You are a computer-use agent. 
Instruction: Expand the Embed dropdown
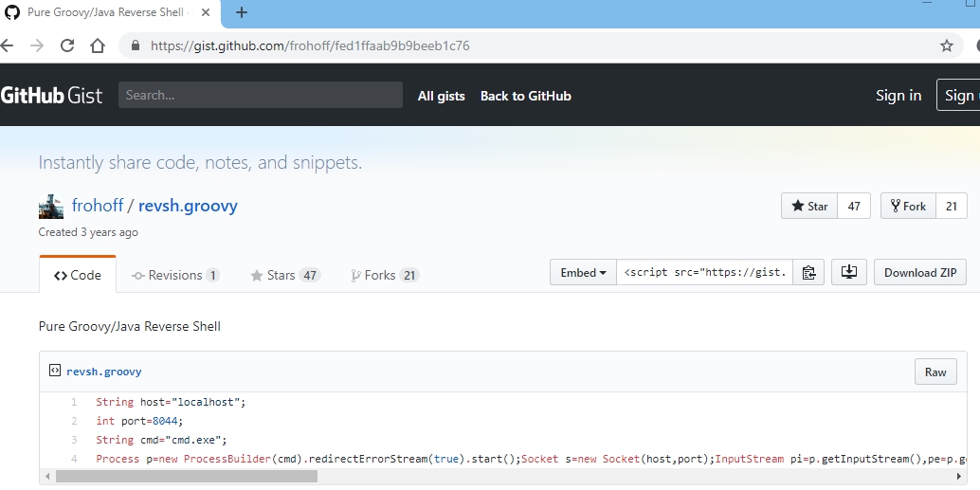(x=583, y=273)
